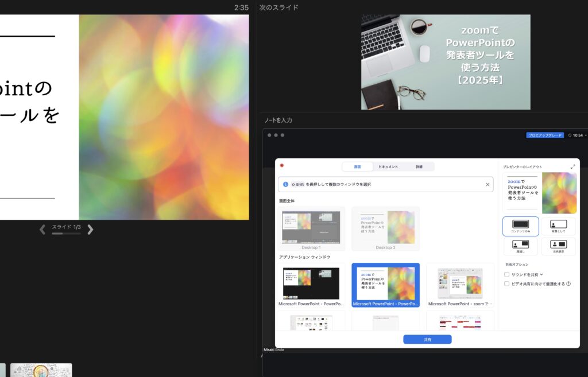Click the slide 1/3 progress bar
Screen dimensions: 588x377
pyautogui.click(x=65, y=234)
